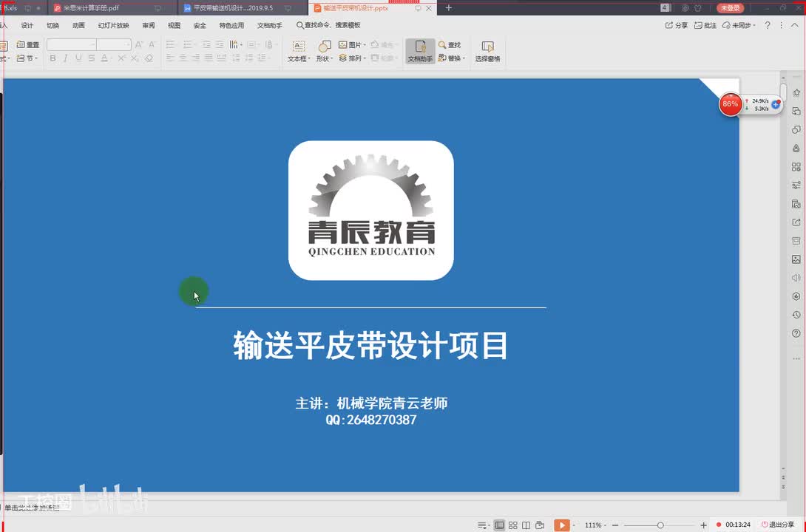The height and width of the screenshot is (532, 806).
Task: Increase font size with A+ button
Action: pos(139,44)
